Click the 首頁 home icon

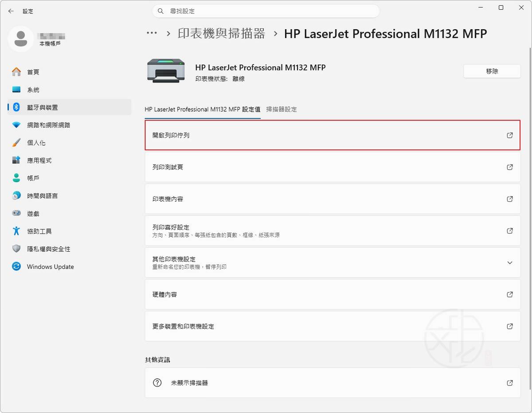16,72
